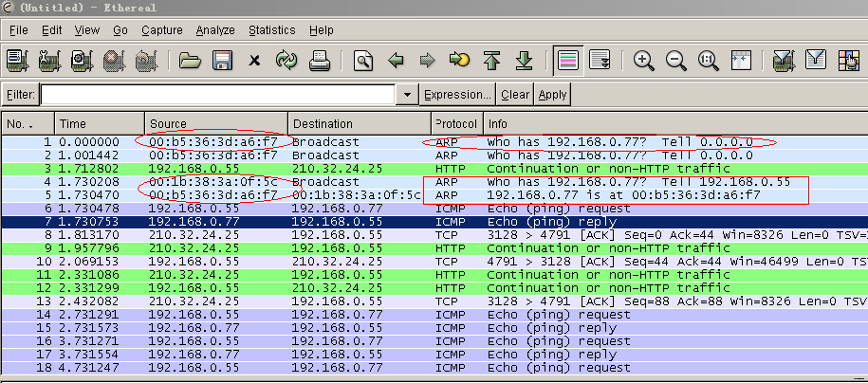Start a new live capture icon
This screenshot has width=868, height=383.
pyautogui.click(x=82, y=61)
